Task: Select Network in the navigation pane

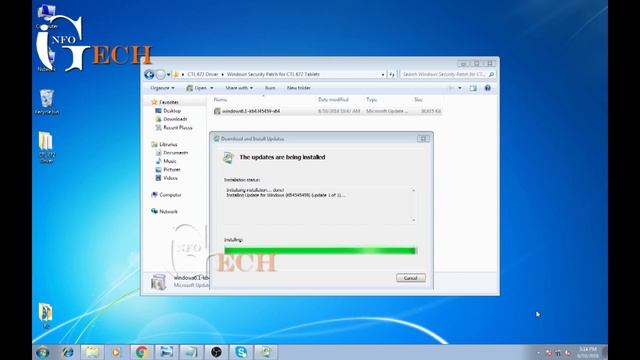Action: pyautogui.click(x=168, y=211)
